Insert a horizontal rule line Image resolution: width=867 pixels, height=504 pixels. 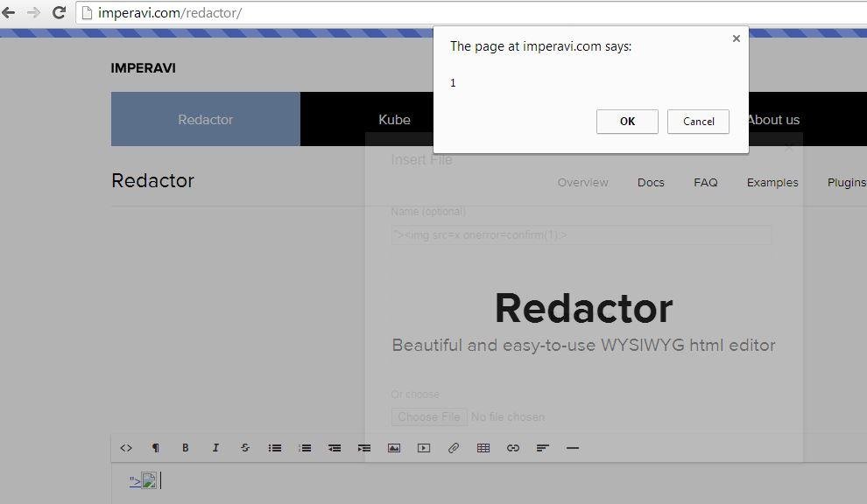[x=573, y=448]
